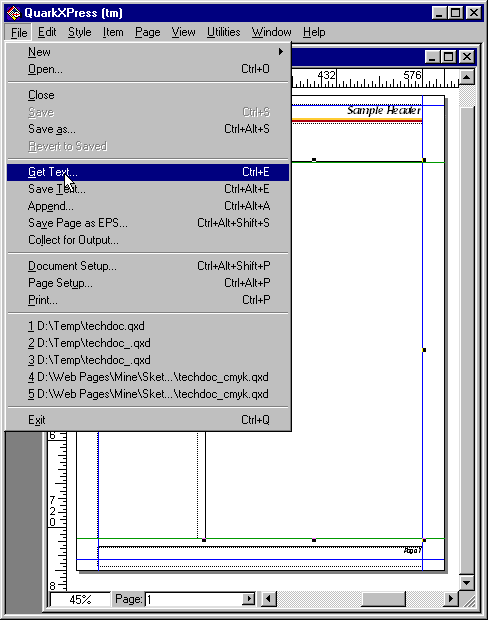Choose Save Text... menu entry
This screenshot has height=620, width=488.
coord(148,189)
